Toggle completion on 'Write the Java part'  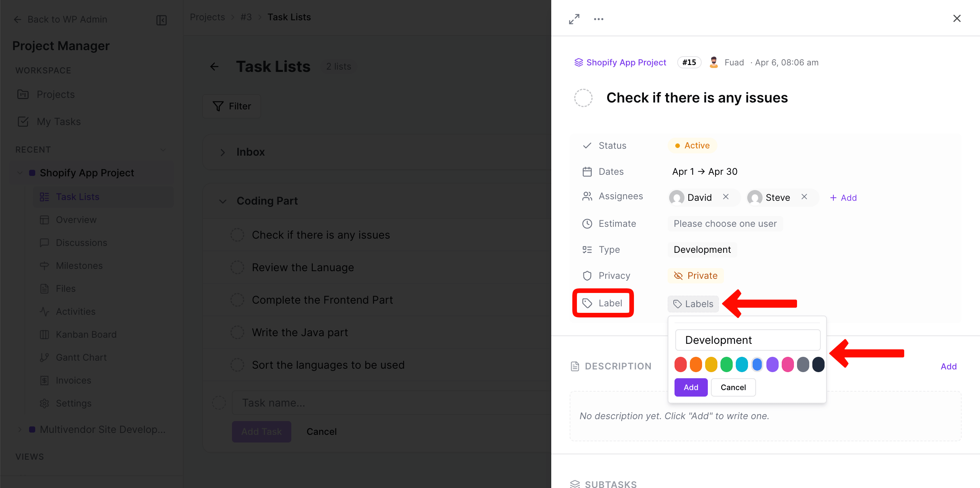[237, 332]
